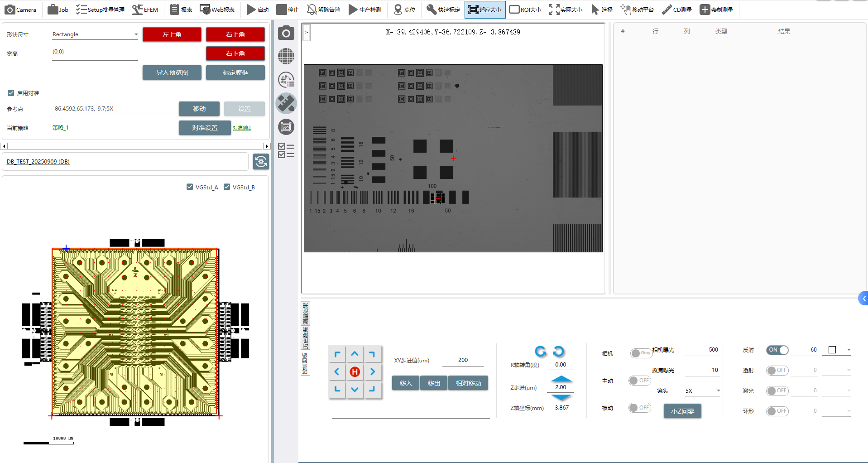868x463 pixels.
Task: Open the Rectangle shape dropdown
Action: 95,34
